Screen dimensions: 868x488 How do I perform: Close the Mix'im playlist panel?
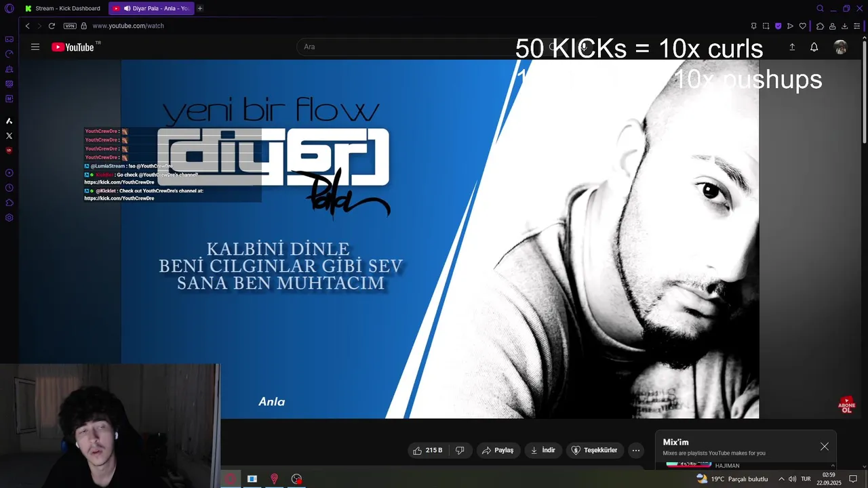click(x=825, y=446)
